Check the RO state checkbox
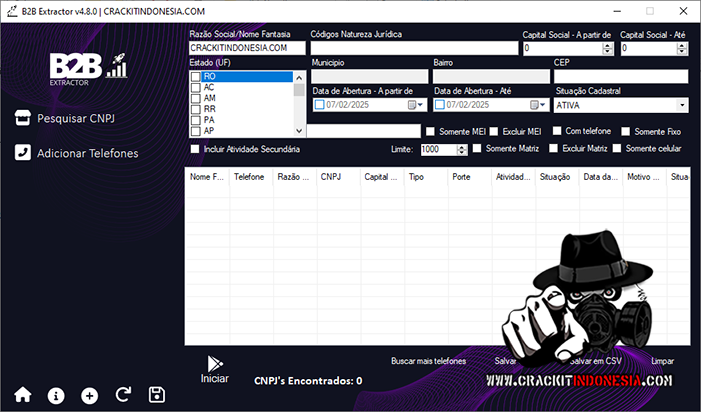Image resolution: width=701 pixels, height=412 pixels. (196, 76)
